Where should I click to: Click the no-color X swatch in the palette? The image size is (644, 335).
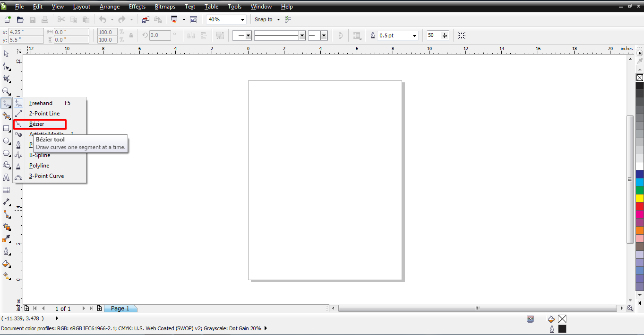640,78
